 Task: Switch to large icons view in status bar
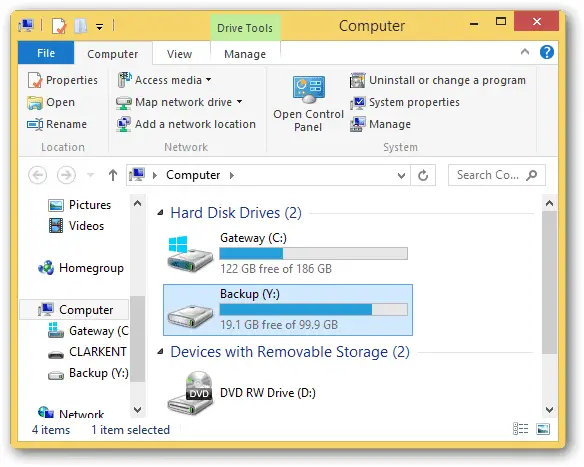pyautogui.click(x=543, y=429)
